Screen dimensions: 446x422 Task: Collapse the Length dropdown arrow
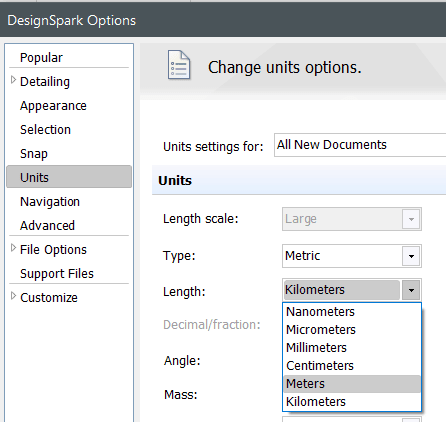tap(411, 290)
